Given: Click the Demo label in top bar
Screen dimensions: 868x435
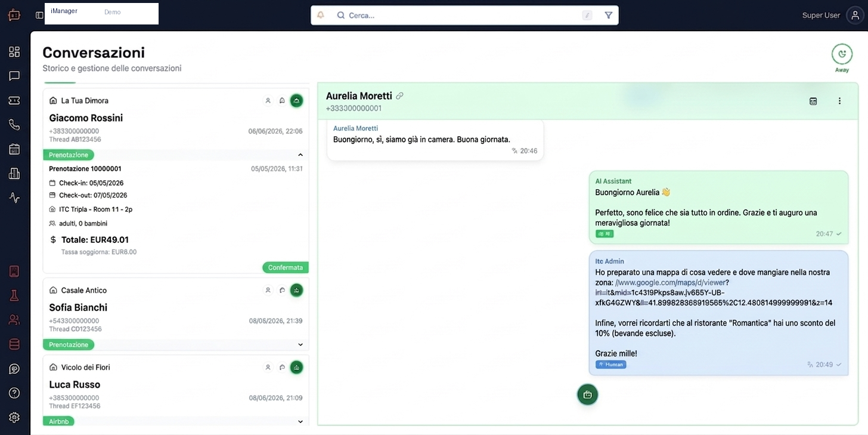Looking at the screenshot, I should tap(112, 12).
